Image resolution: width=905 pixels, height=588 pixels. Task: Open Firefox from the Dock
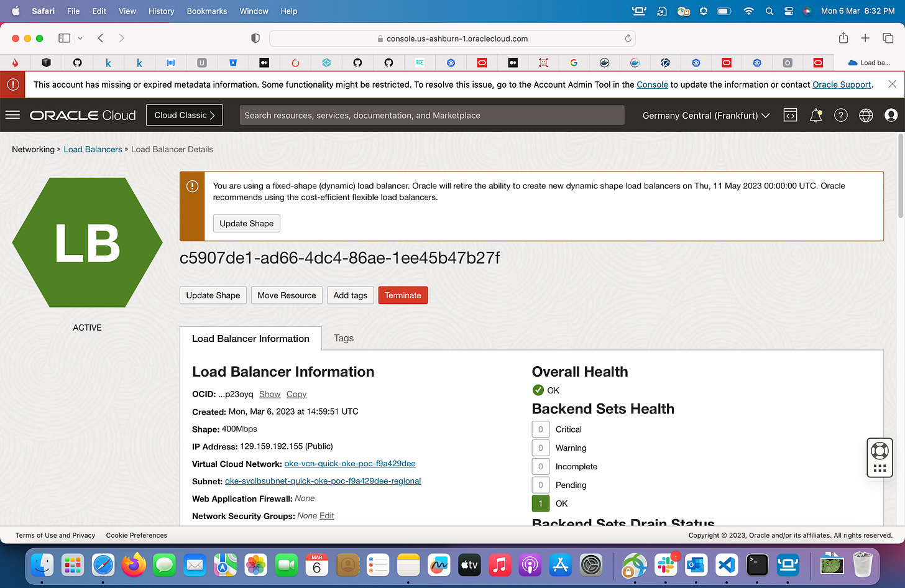134,564
